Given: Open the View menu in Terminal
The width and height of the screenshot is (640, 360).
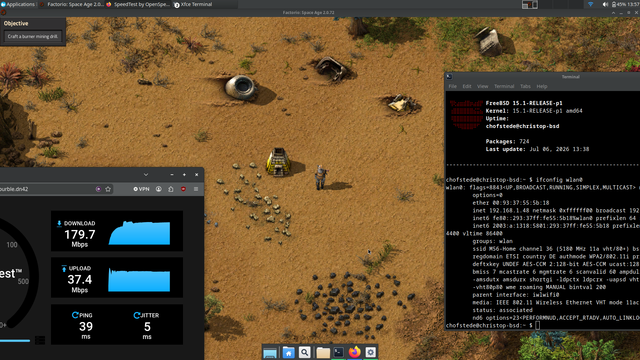Looking at the screenshot, I should pyautogui.click(x=482, y=86).
